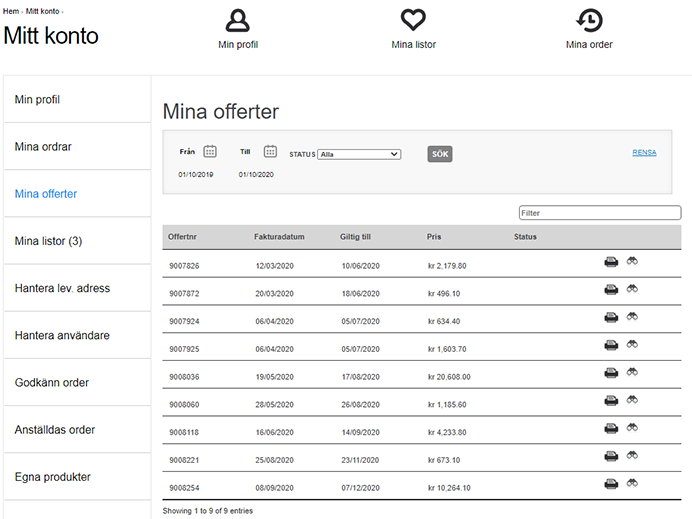Sort table by Offertnr column
Image resolution: width=692 pixels, height=519 pixels.
click(x=182, y=237)
